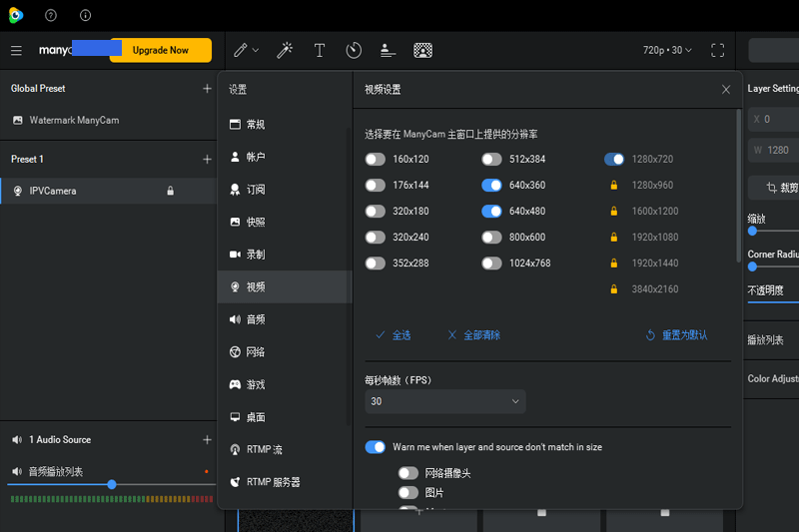The height and width of the screenshot is (532, 799).
Task: Click 全部清除 to clear all resolutions
Action: (473, 335)
